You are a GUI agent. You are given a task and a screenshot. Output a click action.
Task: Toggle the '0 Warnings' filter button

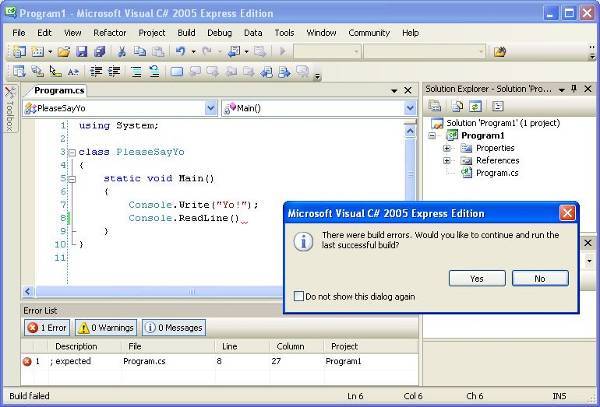point(106,328)
